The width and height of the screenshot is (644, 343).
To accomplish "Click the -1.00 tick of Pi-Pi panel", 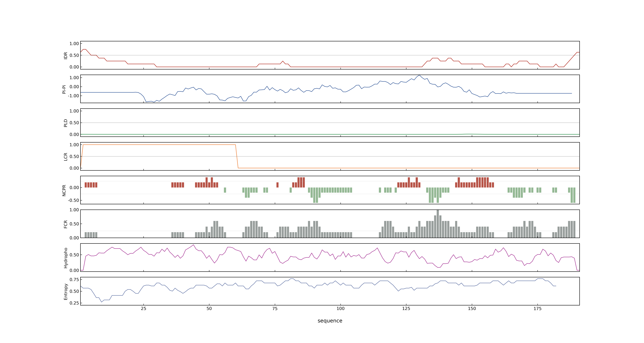I will (73, 96).
